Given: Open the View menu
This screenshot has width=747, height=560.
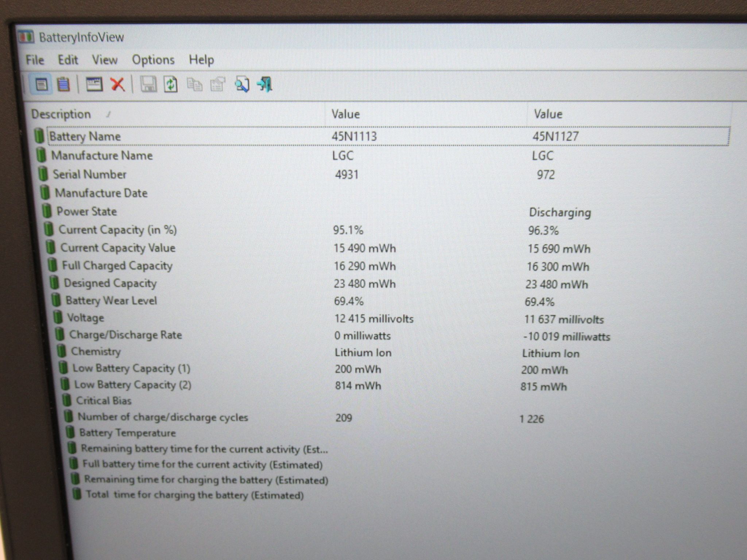Looking at the screenshot, I should (x=105, y=60).
